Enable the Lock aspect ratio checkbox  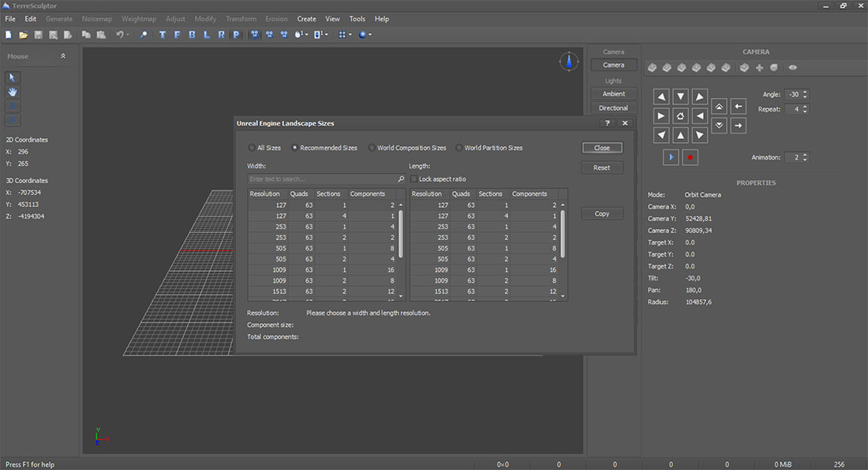coord(413,179)
